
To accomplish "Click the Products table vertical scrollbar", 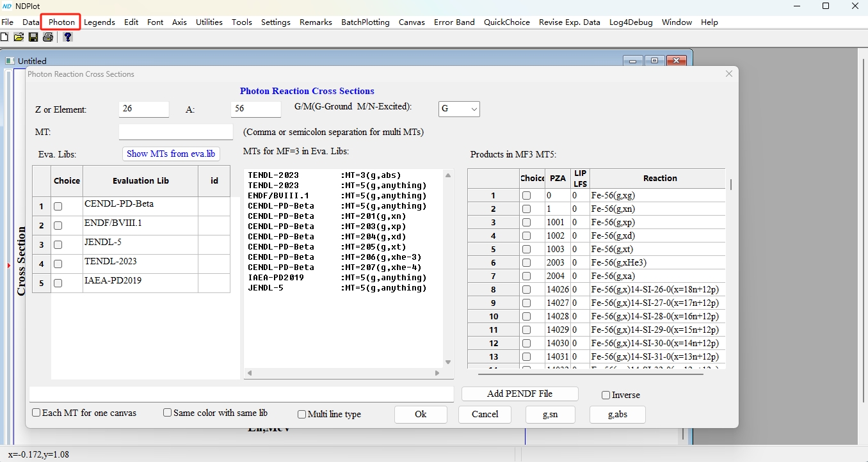I will [x=730, y=185].
